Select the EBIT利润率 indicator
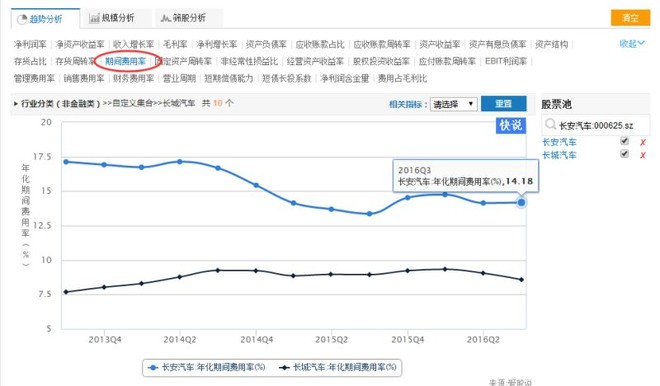This screenshot has width=660, height=386. coord(506,61)
